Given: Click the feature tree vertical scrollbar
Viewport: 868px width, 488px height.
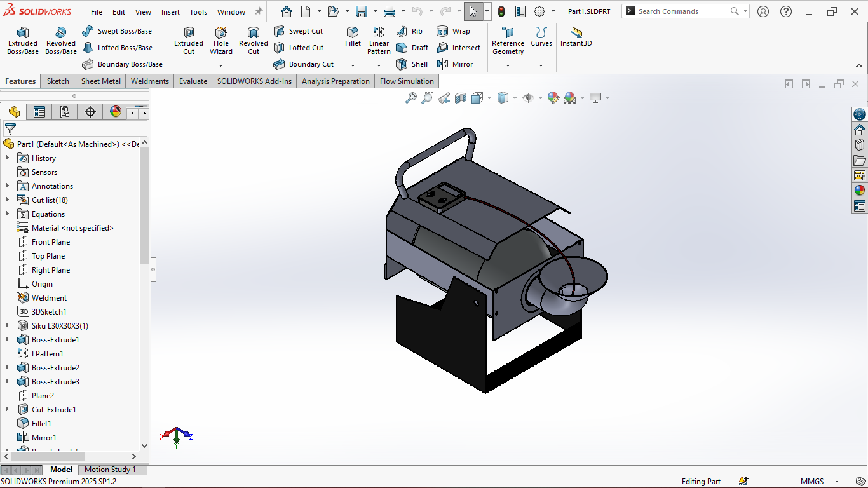Looking at the screenshot, I should coord(144,207).
